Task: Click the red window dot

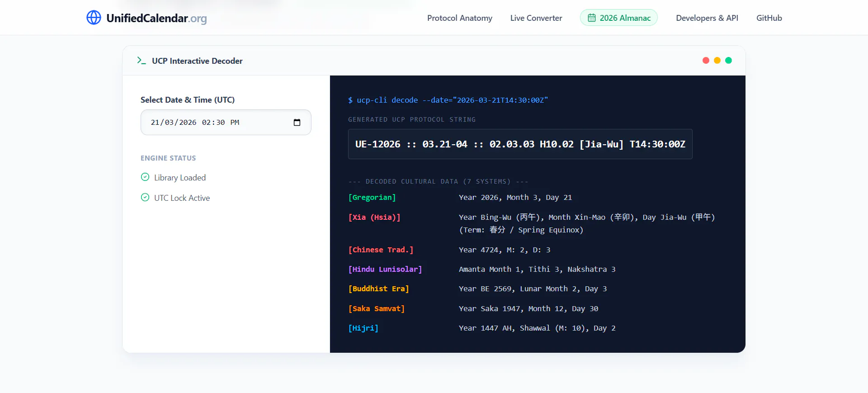Action: pos(706,60)
